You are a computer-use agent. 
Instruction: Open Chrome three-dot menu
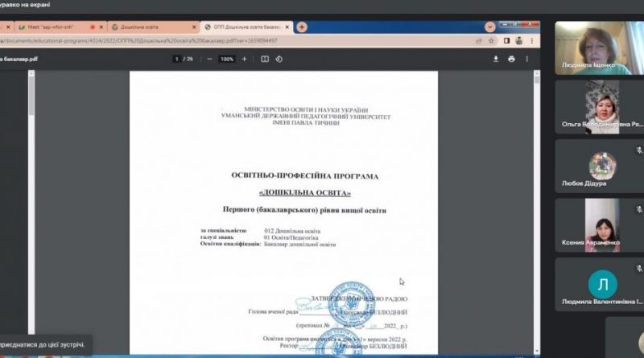[x=532, y=41]
